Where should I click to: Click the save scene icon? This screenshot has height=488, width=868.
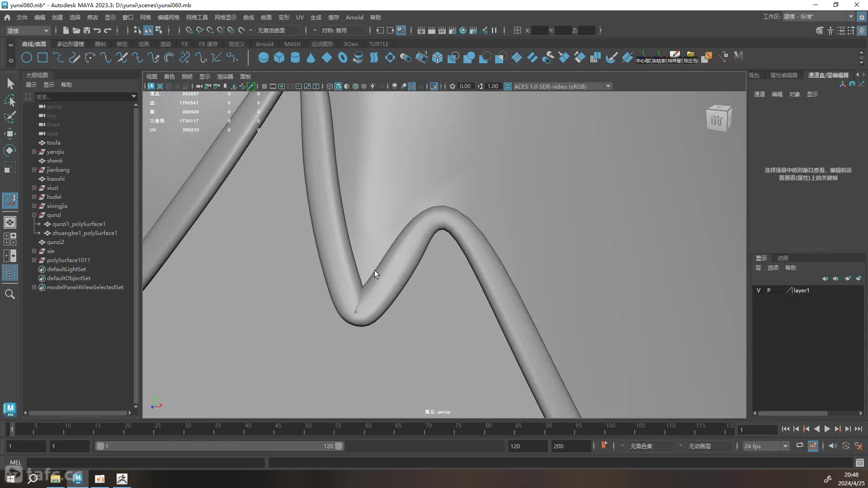pos(86,30)
